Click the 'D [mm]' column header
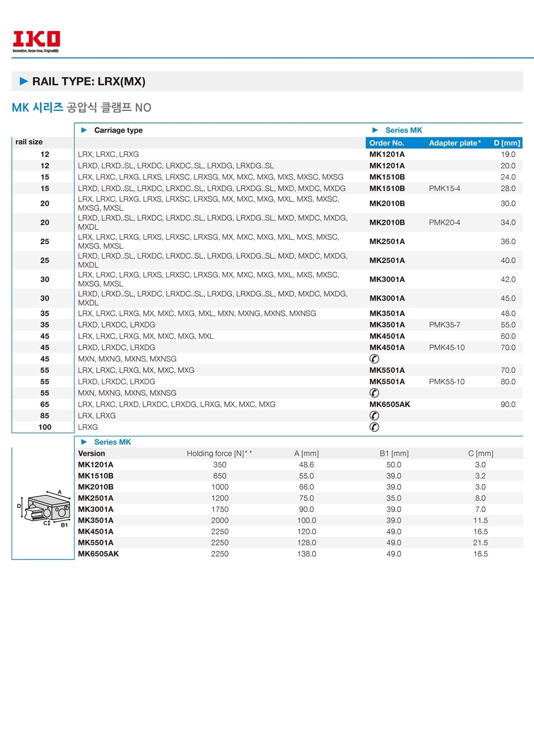Image resolution: width=534 pixels, height=756 pixels. [x=507, y=143]
